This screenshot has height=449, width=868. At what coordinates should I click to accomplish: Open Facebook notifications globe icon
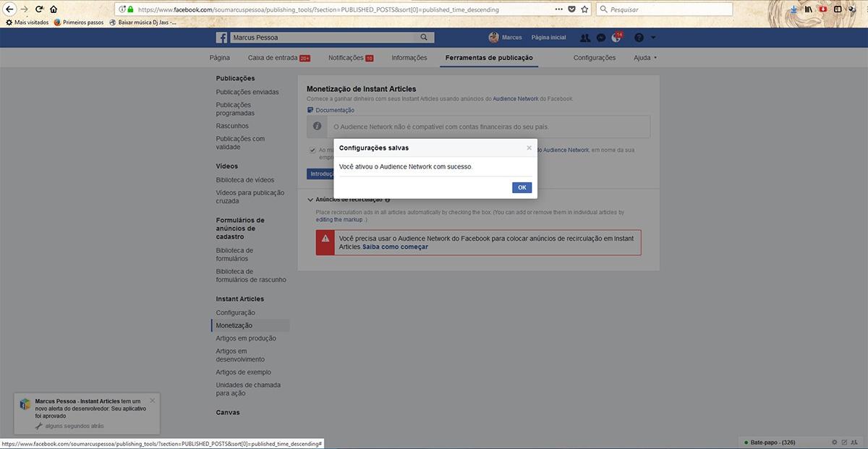617,38
